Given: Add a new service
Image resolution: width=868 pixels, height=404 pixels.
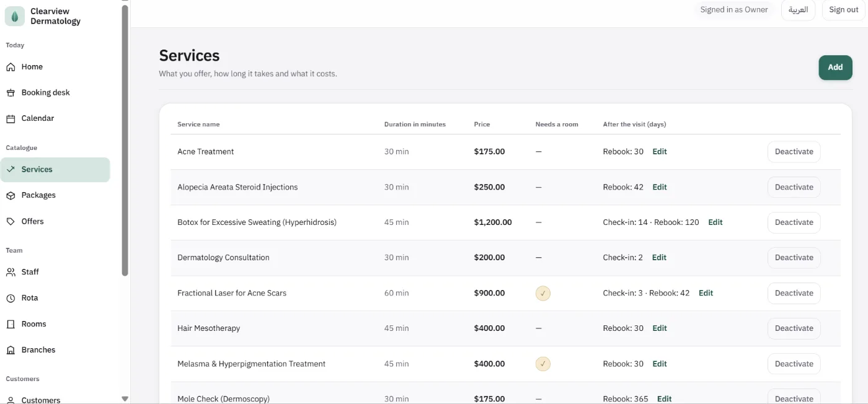Looking at the screenshot, I should (x=835, y=68).
